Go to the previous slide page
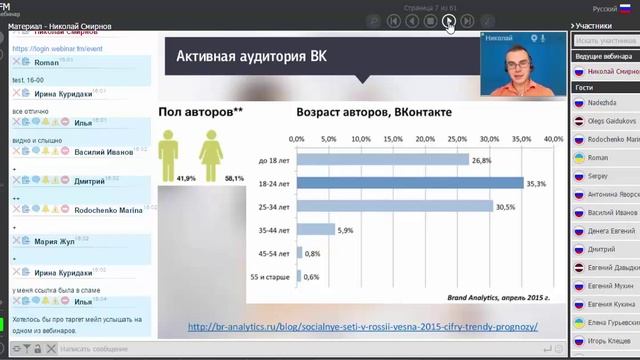Viewport: 640px width, 360px height. (x=412, y=21)
